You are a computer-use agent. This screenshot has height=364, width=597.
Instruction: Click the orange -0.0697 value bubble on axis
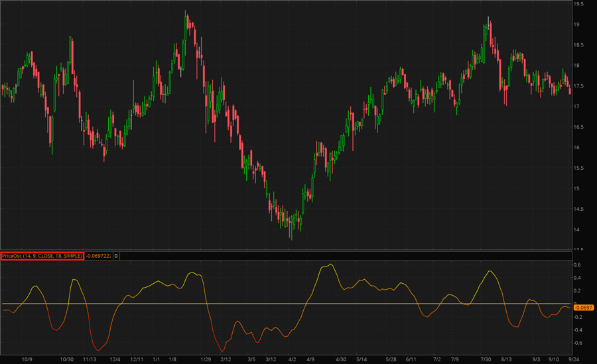[x=584, y=308]
